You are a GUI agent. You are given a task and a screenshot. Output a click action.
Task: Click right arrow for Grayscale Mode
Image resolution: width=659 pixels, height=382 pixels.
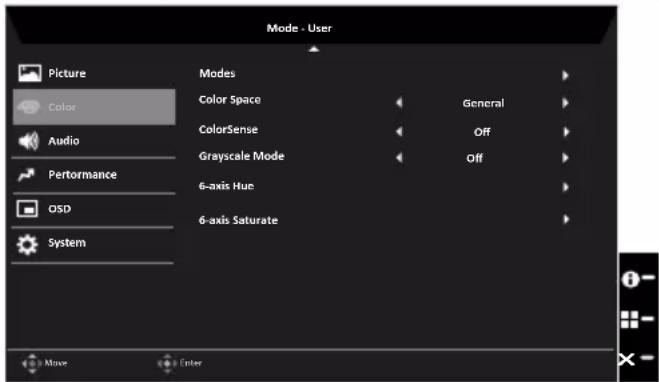[565, 158]
